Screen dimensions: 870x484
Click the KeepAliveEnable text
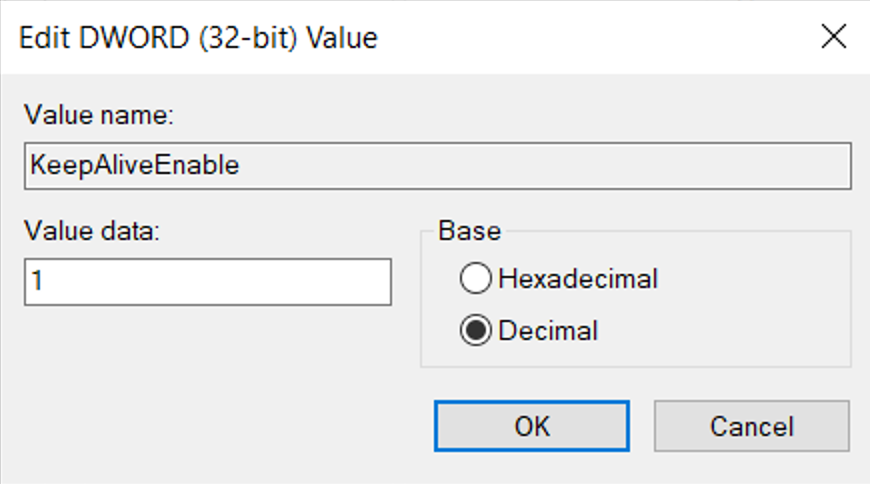[x=133, y=166]
